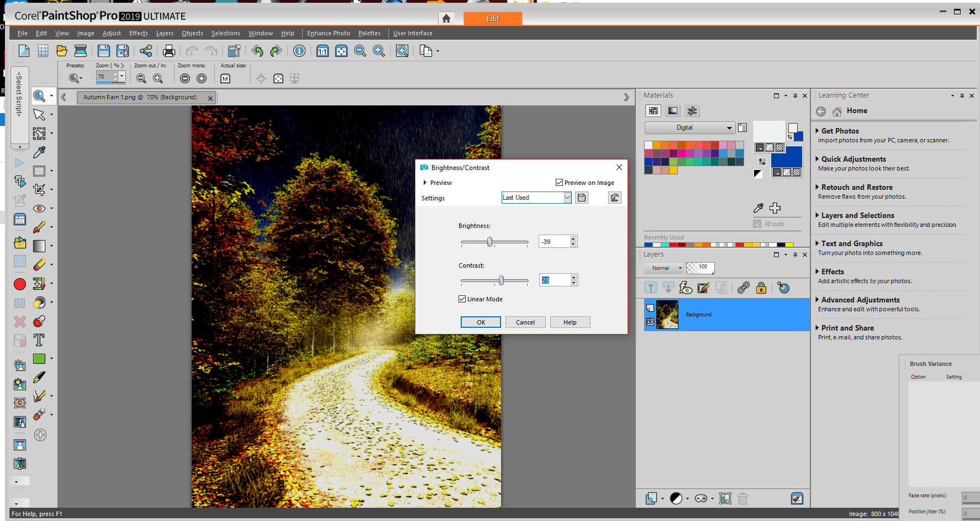Click the Layers lock icon
Viewport: 980px width, 521px height.
point(761,288)
